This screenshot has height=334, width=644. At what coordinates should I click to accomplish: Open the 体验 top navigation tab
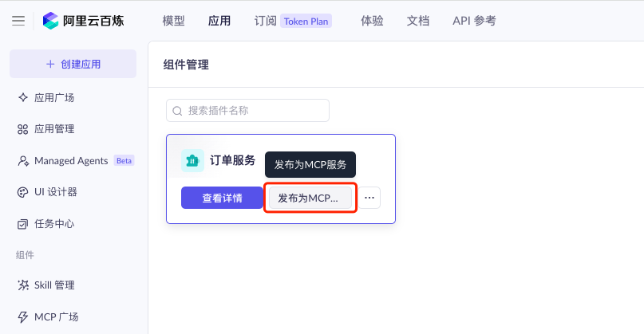pyautogui.click(x=372, y=21)
